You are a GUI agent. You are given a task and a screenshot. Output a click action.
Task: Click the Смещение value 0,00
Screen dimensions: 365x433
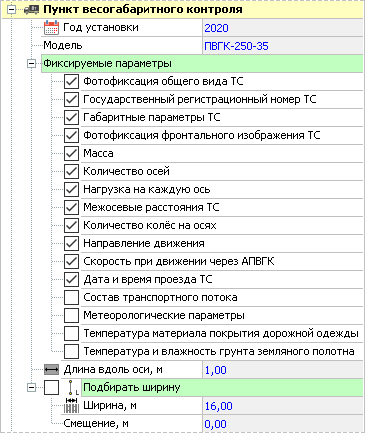(x=283, y=424)
